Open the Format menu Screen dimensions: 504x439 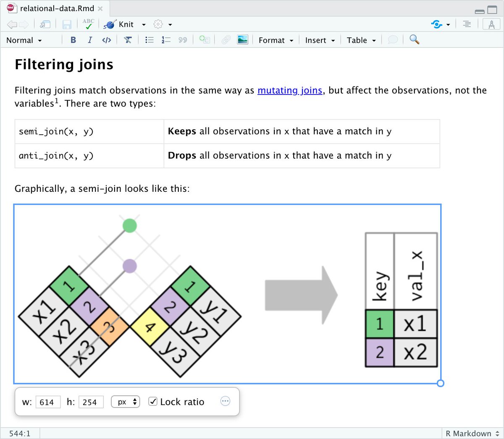pyautogui.click(x=276, y=40)
